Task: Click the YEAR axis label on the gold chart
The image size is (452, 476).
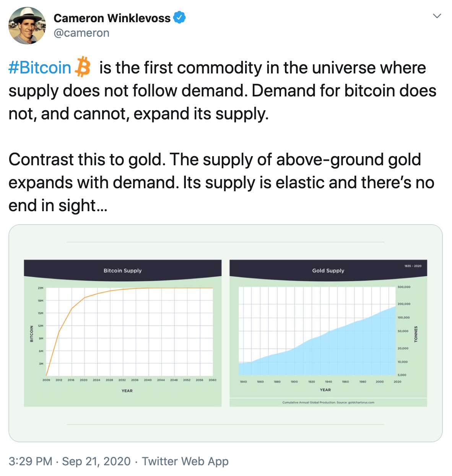Action: click(325, 390)
